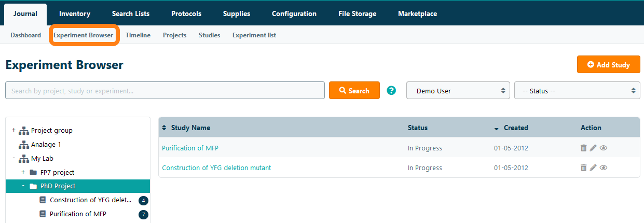
Task: Click the Analage 1 group icon
Action: [23, 145]
